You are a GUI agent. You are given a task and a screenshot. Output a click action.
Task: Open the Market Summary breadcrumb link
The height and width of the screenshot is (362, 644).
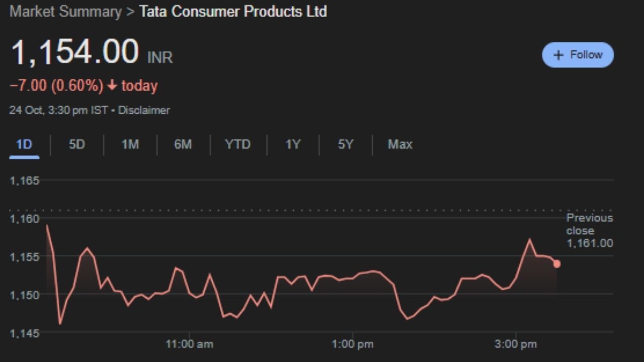(65, 12)
